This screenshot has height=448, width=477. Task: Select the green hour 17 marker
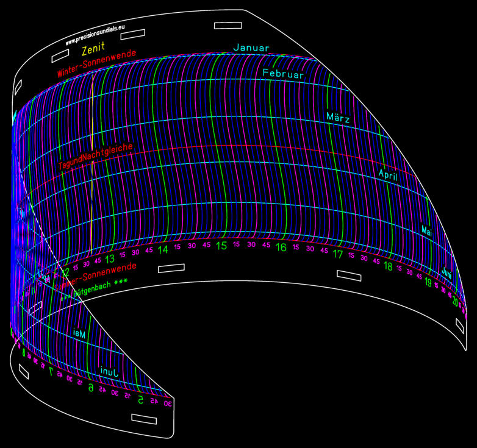(x=337, y=255)
